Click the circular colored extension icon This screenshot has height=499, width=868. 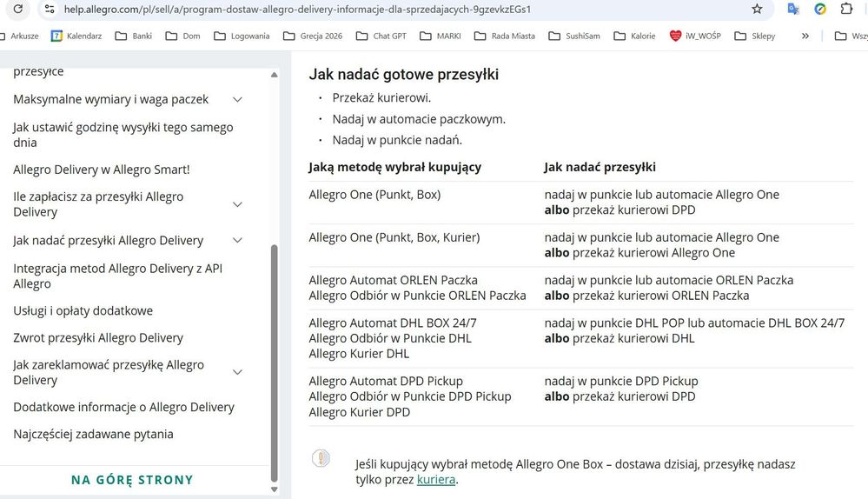coord(820,9)
